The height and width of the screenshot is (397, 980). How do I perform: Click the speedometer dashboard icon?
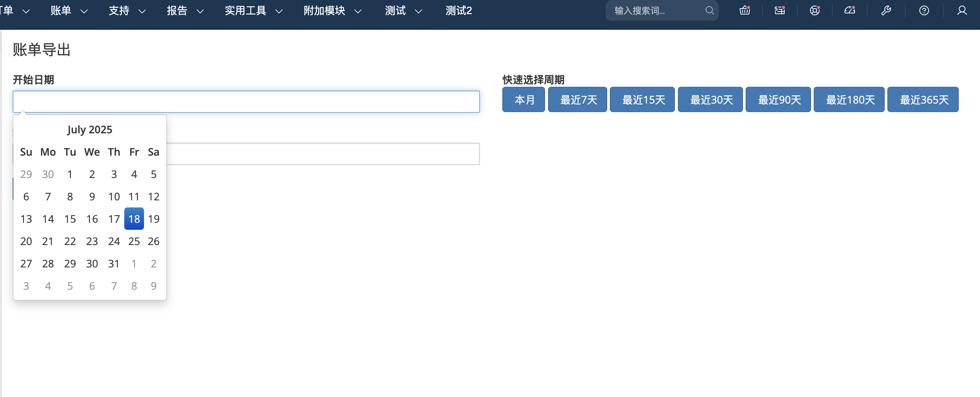click(849, 11)
